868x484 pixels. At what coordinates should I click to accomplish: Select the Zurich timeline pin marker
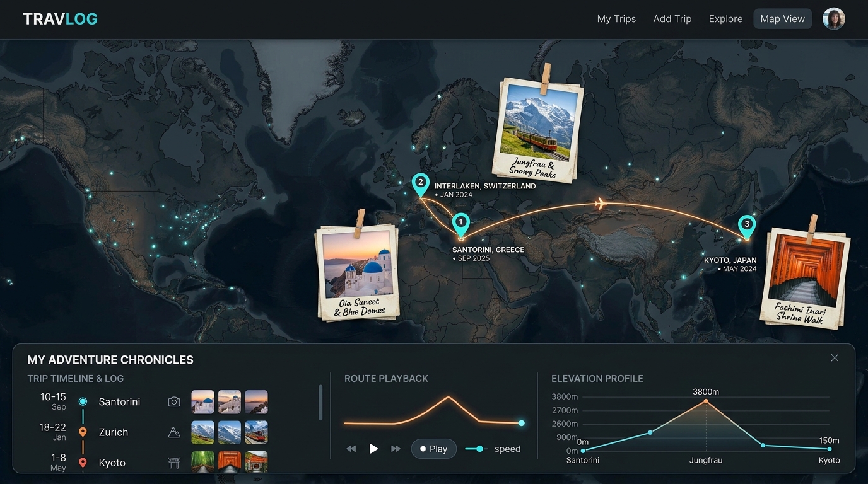click(83, 432)
